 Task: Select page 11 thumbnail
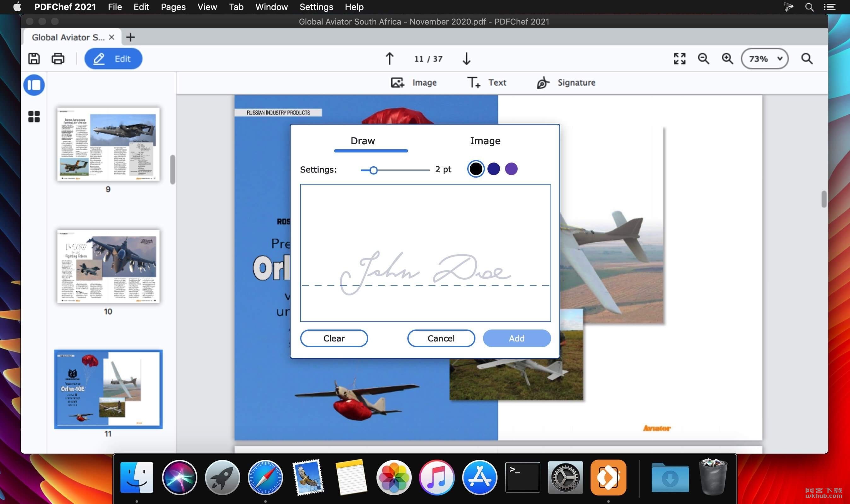point(108,389)
